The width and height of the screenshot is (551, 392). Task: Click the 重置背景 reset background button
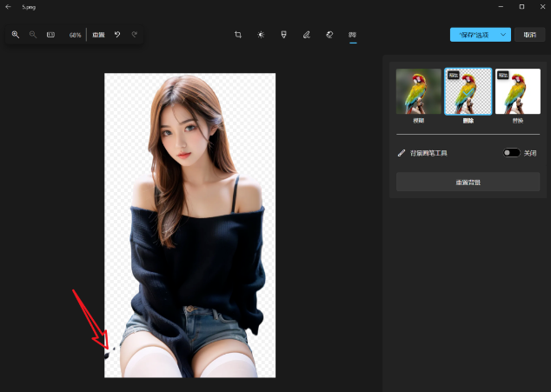pos(468,182)
